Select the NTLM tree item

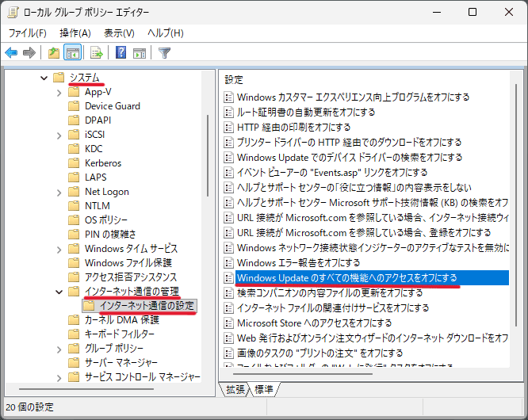[x=98, y=205]
